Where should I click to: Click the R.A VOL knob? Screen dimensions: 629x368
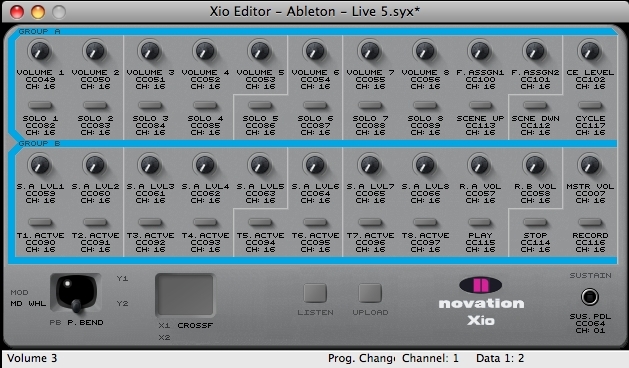pos(480,165)
